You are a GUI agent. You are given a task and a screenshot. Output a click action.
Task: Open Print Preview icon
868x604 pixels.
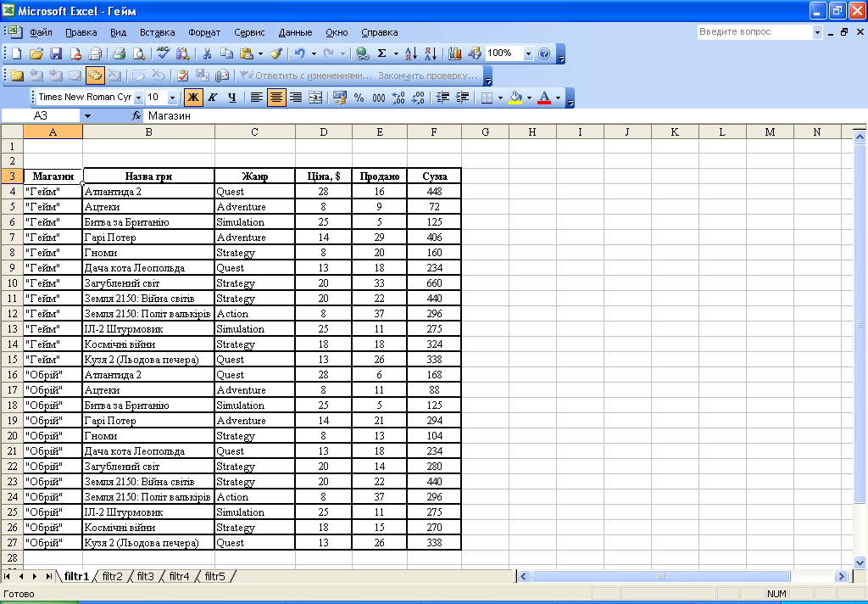coord(139,53)
